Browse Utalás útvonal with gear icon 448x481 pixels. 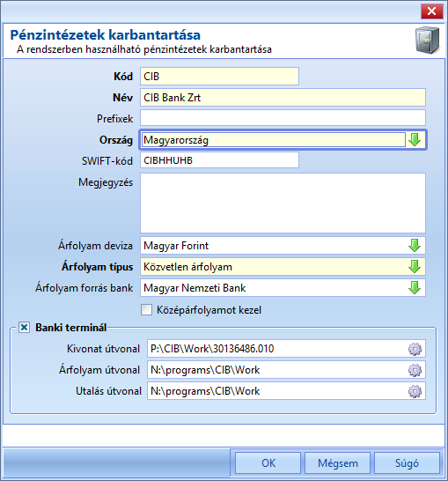click(x=415, y=391)
